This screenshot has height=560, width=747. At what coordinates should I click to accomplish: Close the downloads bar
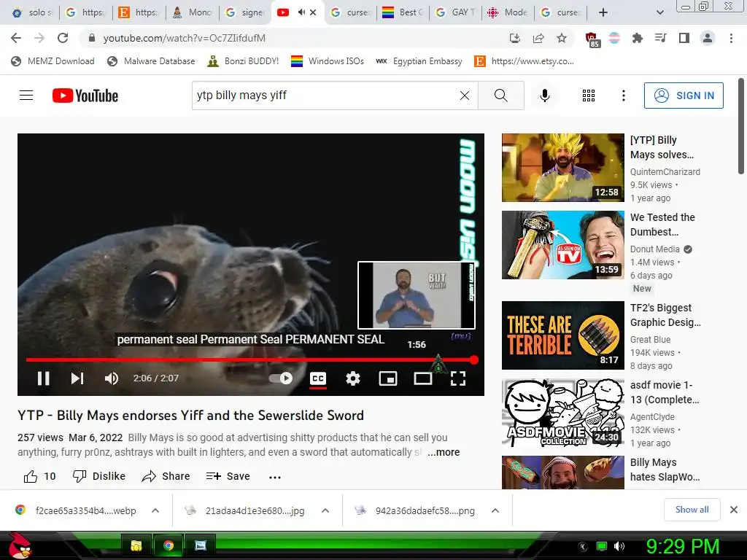point(734,510)
